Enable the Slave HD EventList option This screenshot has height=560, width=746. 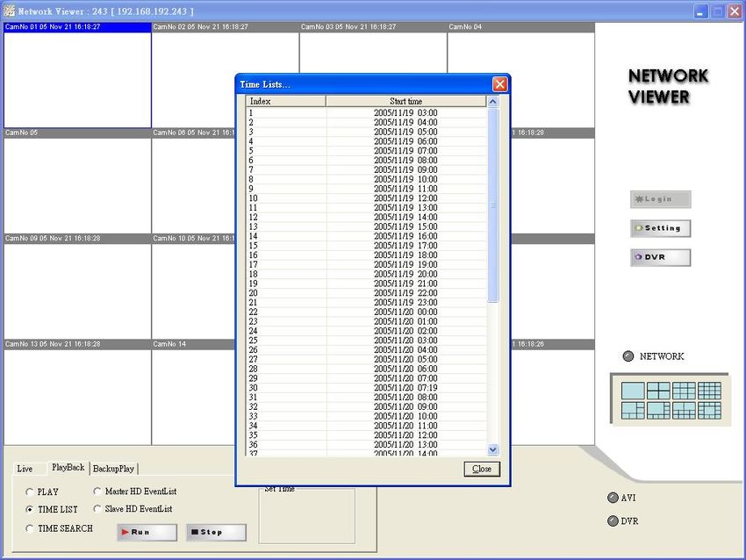pos(97,509)
